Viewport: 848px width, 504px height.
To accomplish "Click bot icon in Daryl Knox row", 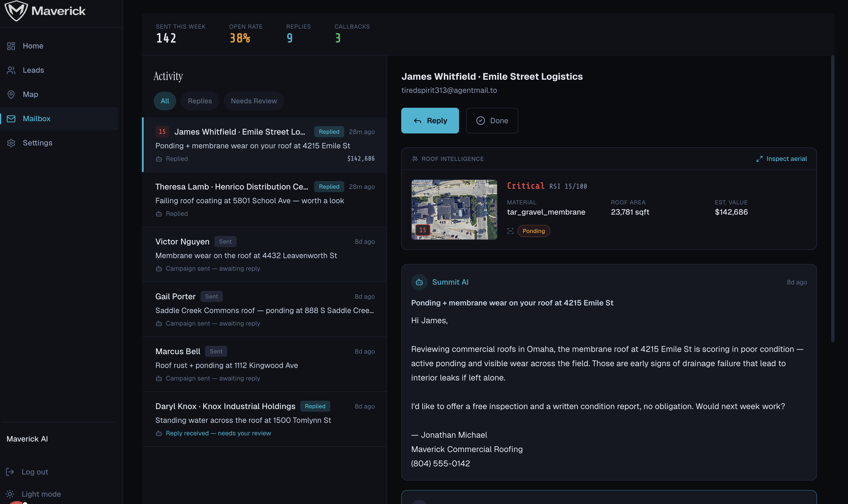I will [159, 433].
